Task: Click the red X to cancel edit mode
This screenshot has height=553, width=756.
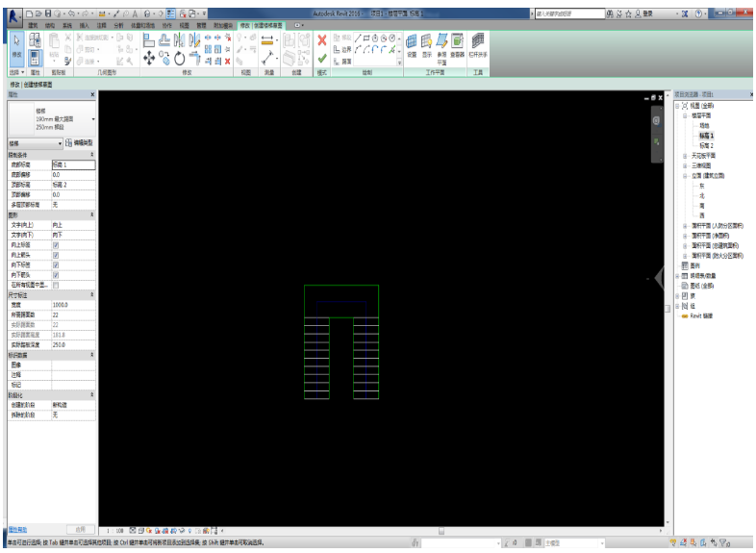Action: (322, 40)
